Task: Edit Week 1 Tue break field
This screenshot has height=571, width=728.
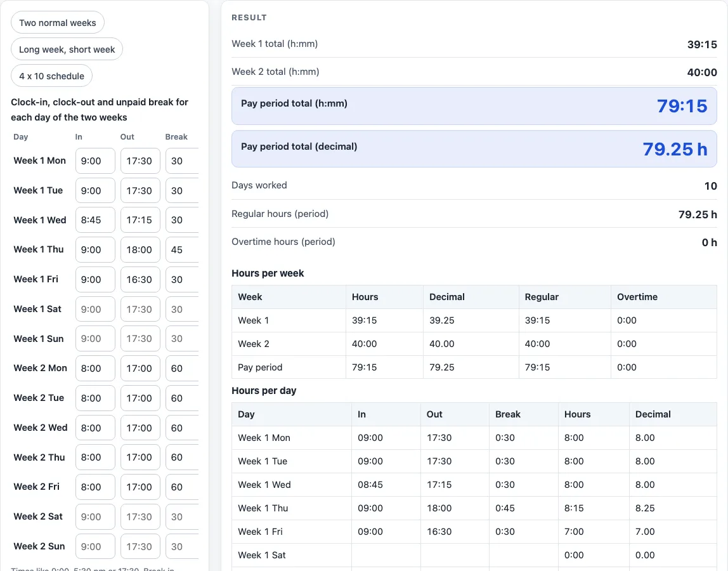Action: [182, 190]
